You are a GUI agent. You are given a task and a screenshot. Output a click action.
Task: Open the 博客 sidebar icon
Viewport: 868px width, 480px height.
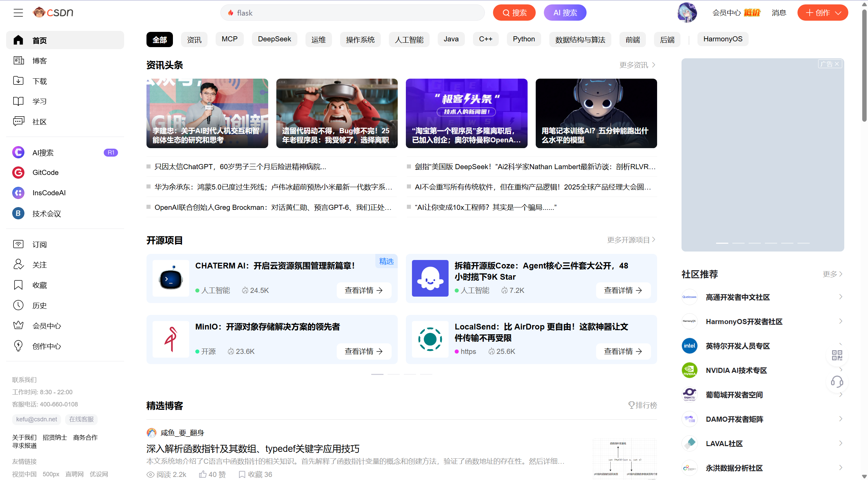(18, 60)
